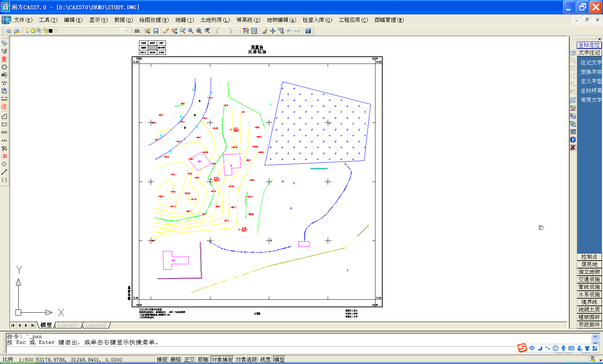Click the red 重 tool icon
Screen dimensions: 603x364
coord(4,59)
